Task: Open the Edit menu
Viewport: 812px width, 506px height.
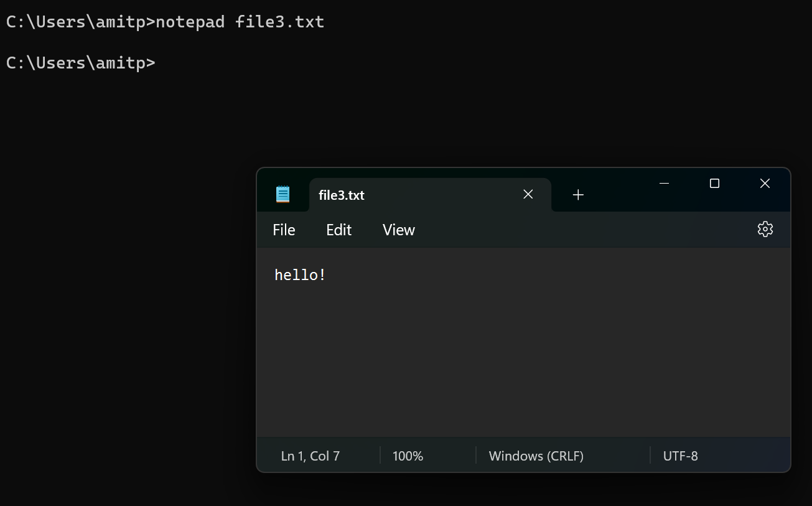Action: point(338,230)
